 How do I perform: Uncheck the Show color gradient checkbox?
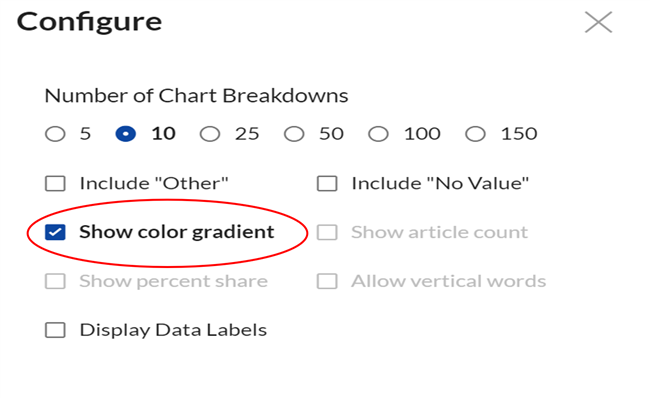[x=55, y=232]
